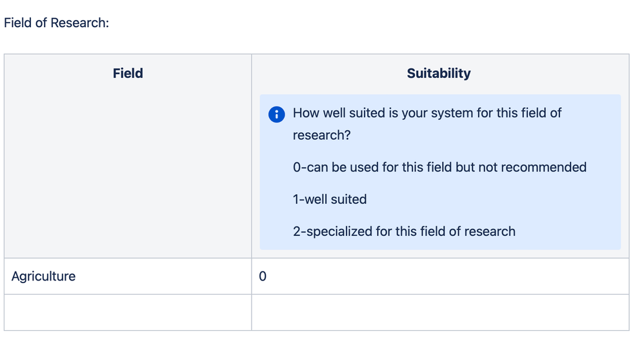Click the blue info icon
The width and height of the screenshot is (644, 345).
(x=276, y=114)
